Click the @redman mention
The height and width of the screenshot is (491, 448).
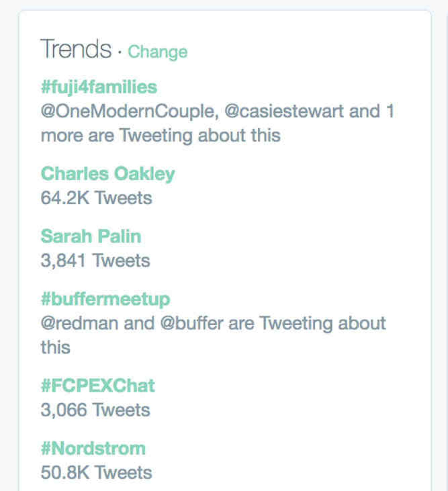[79, 323]
